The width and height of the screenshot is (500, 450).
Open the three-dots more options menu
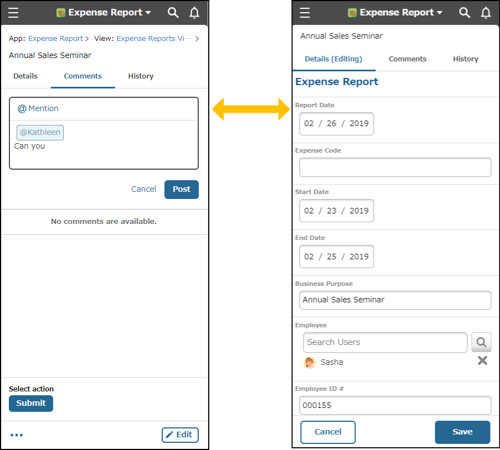tap(16, 435)
